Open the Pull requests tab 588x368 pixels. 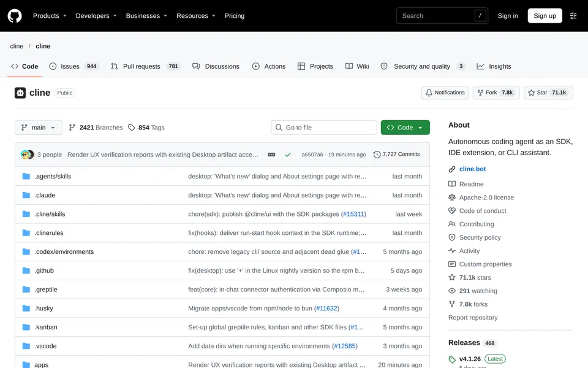click(x=146, y=66)
